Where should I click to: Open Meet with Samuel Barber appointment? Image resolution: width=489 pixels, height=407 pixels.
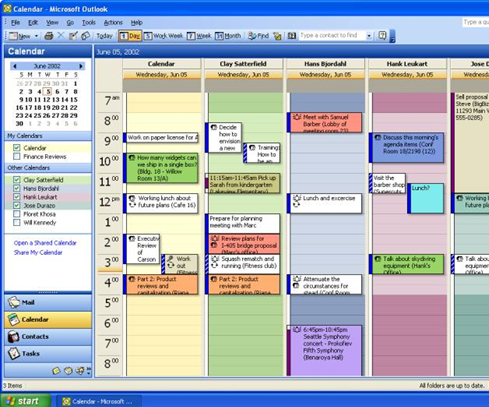pos(324,123)
